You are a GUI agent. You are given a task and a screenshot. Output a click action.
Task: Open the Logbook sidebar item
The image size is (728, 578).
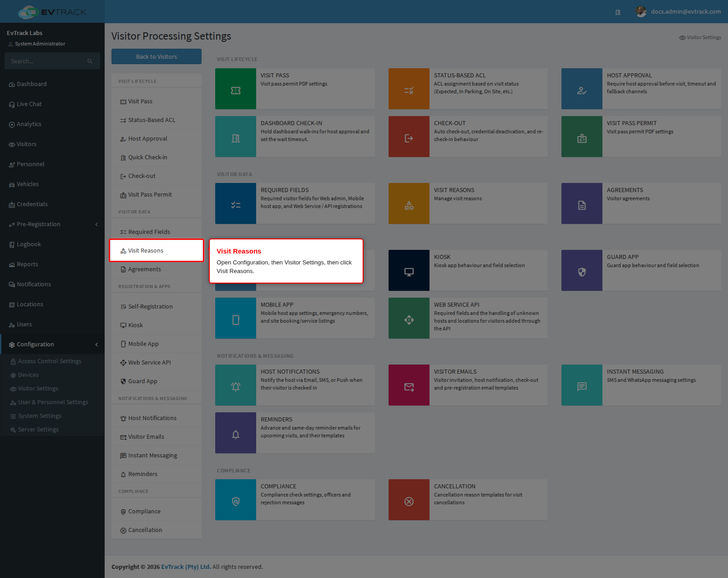[x=52, y=244]
